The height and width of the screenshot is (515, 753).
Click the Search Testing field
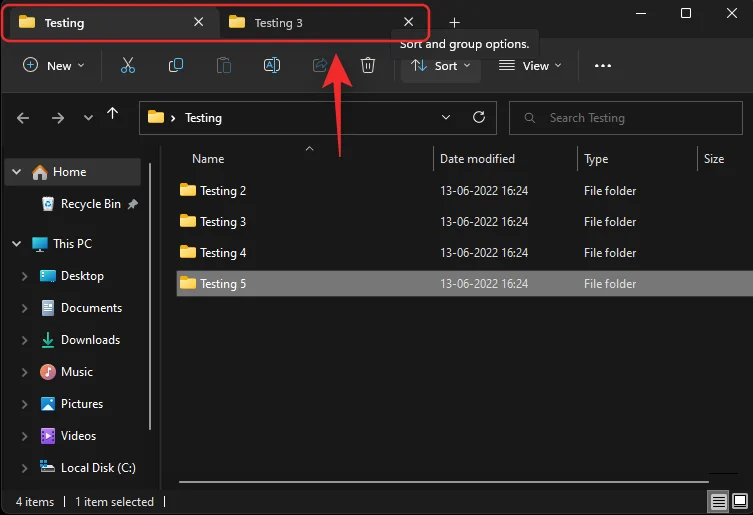pyautogui.click(x=626, y=118)
